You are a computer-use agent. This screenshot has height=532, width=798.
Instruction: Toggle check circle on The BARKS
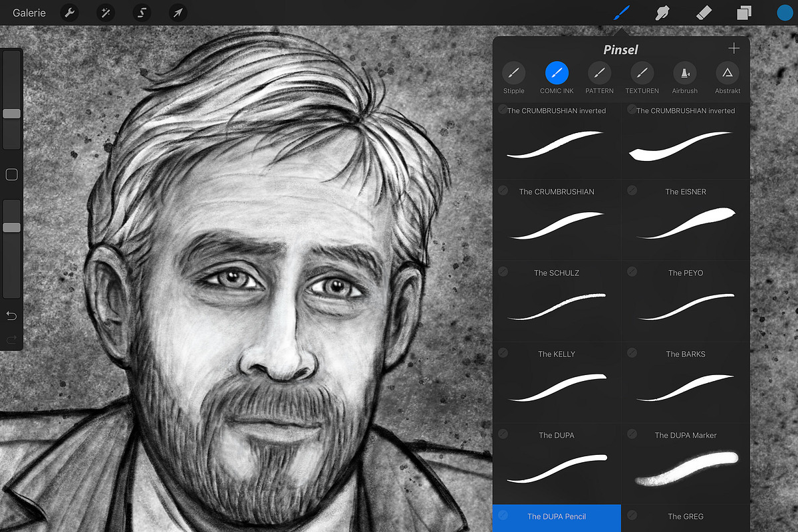tap(632, 352)
